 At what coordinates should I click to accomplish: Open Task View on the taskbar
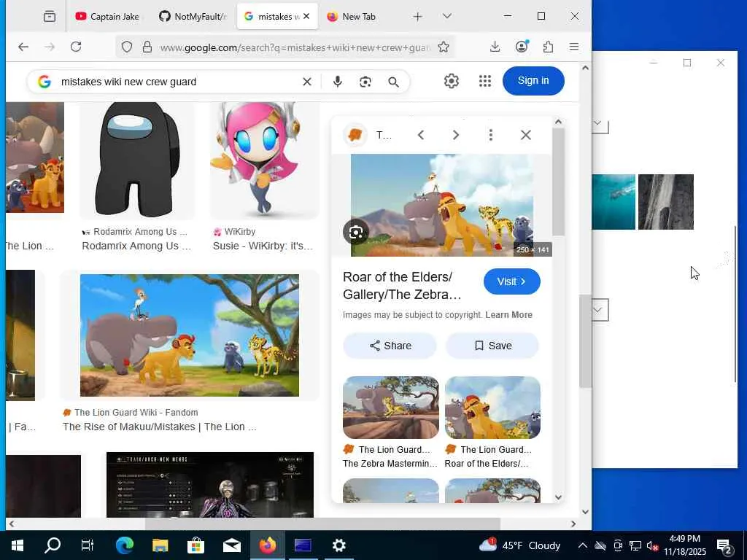click(88, 545)
